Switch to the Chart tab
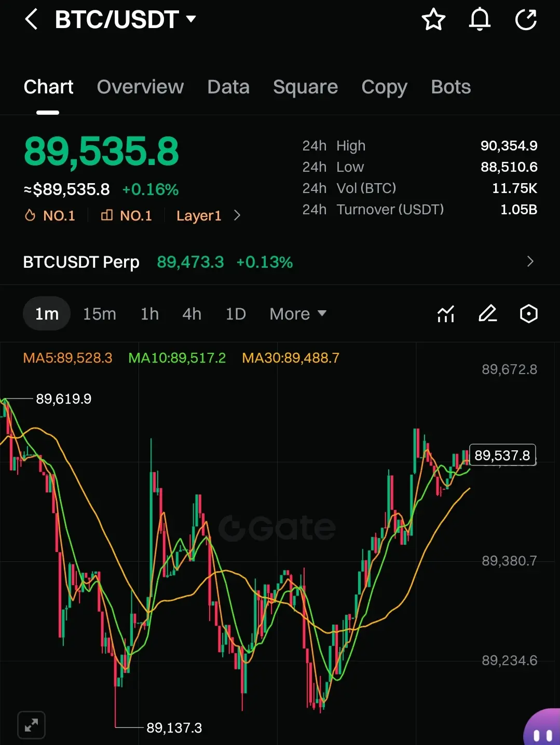This screenshot has width=560, height=745. [x=48, y=87]
